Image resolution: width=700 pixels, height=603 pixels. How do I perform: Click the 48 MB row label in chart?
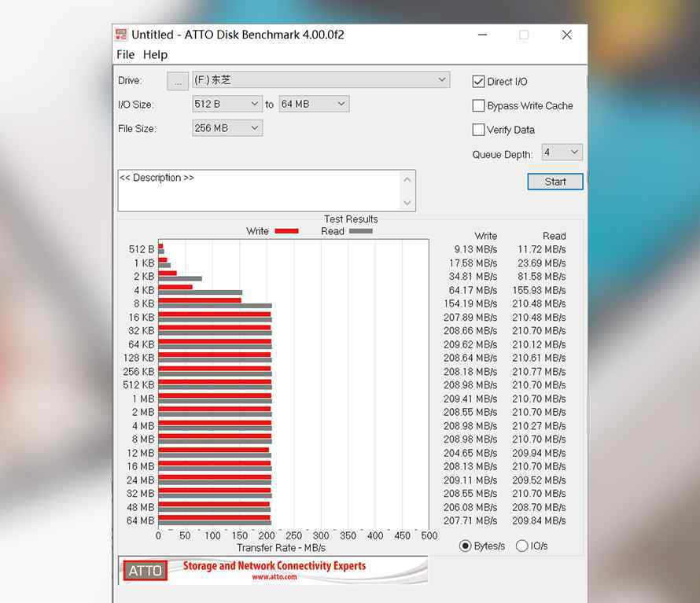141,507
